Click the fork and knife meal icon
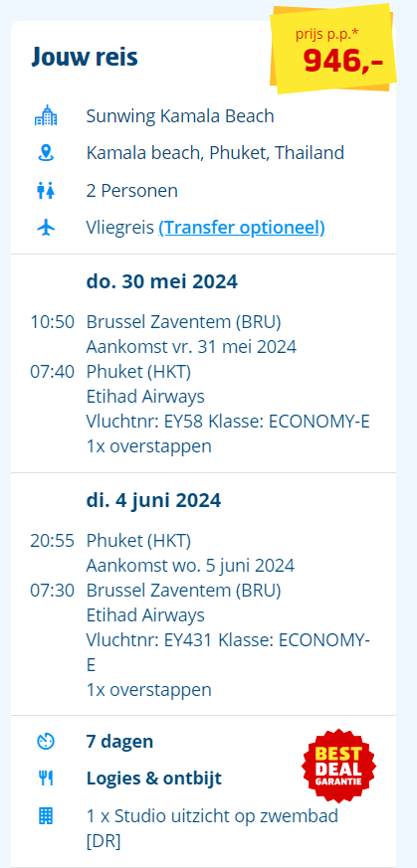Screen dimensions: 417x868 tap(46, 779)
